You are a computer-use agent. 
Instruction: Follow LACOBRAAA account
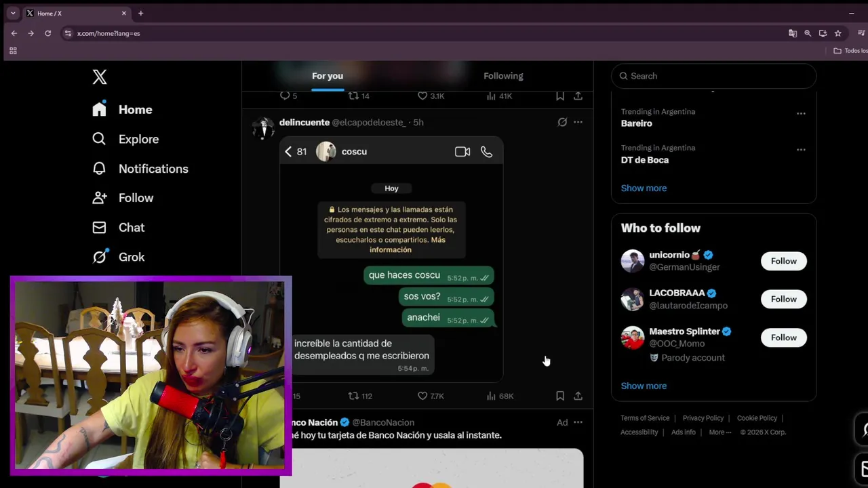click(x=783, y=299)
